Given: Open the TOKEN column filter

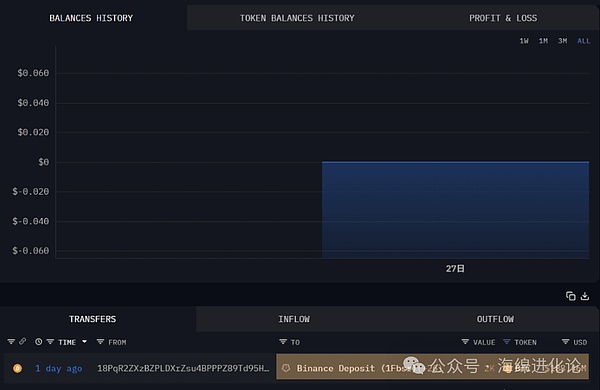Looking at the screenshot, I should tap(506, 341).
